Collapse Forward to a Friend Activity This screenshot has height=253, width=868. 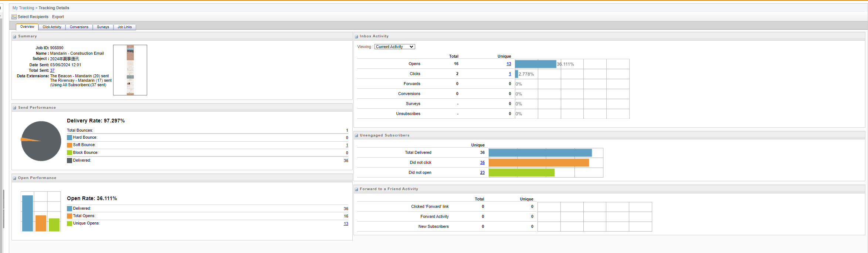tap(356, 189)
